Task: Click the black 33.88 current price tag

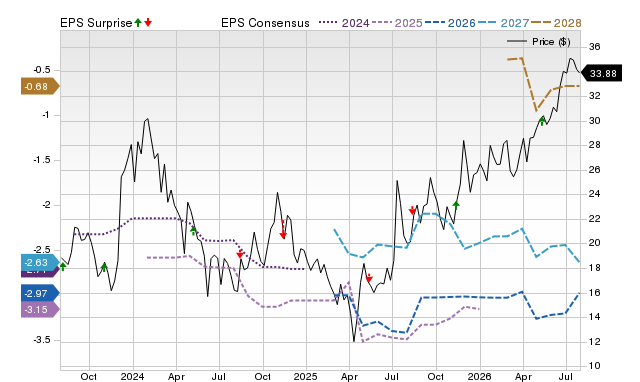Action: (x=601, y=73)
